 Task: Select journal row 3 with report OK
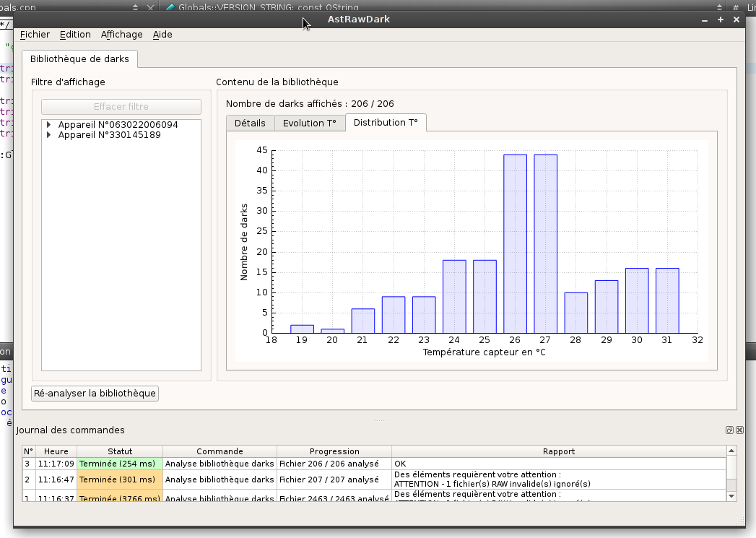pyautogui.click(x=374, y=464)
